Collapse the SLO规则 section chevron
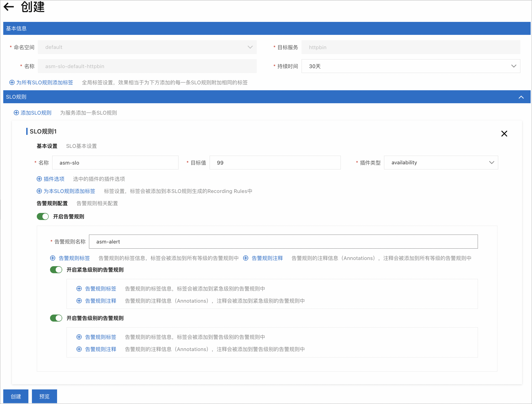This screenshot has height=404, width=532. point(521,97)
